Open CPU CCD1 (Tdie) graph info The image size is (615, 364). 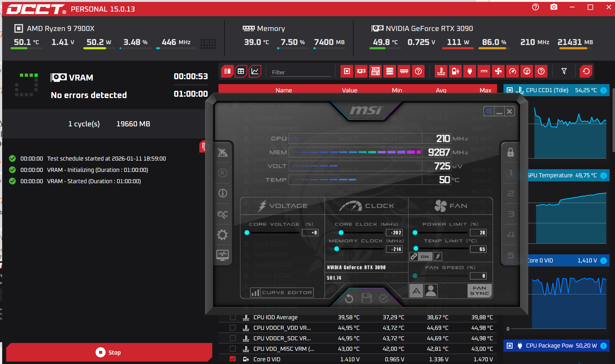pos(604,90)
